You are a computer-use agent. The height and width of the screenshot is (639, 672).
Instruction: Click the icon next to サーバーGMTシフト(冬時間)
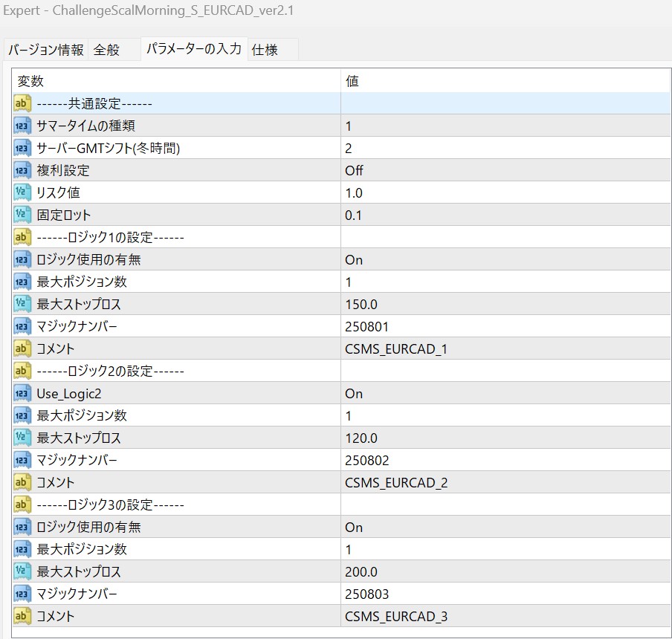pyautogui.click(x=22, y=148)
